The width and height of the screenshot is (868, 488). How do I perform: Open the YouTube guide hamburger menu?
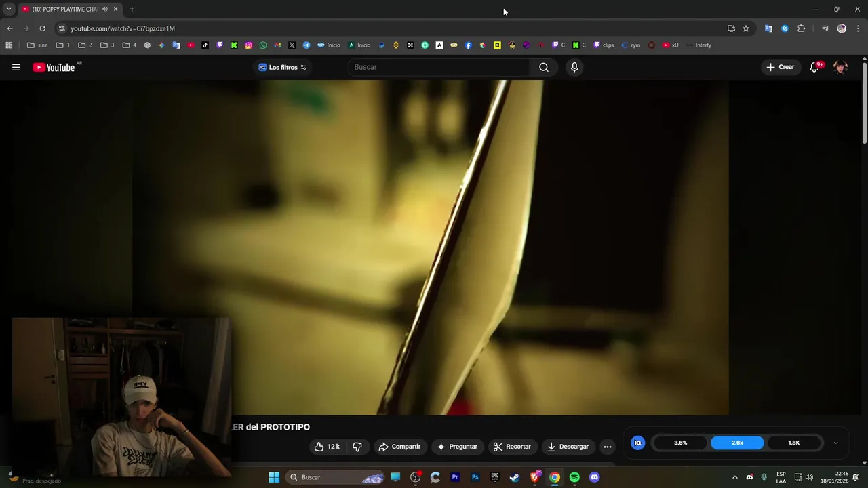tap(16, 67)
